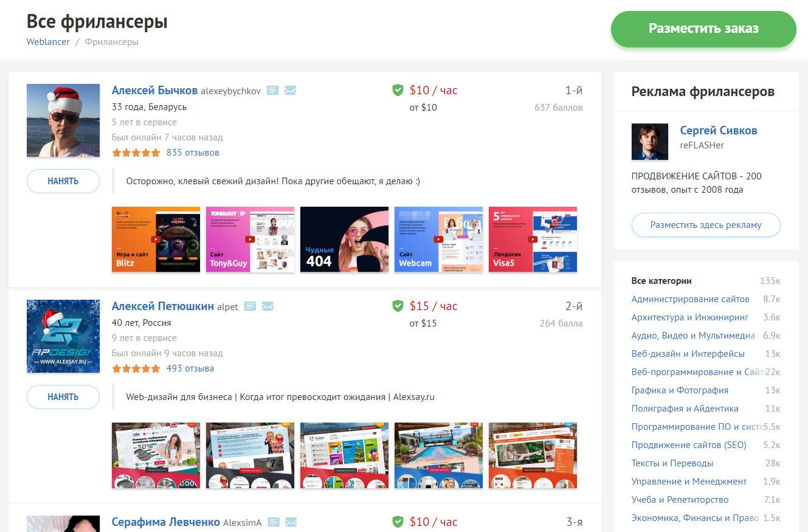The image size is (808, 532).
Task: Select the Тексты и Переводы category
Action: coord(672,463)
